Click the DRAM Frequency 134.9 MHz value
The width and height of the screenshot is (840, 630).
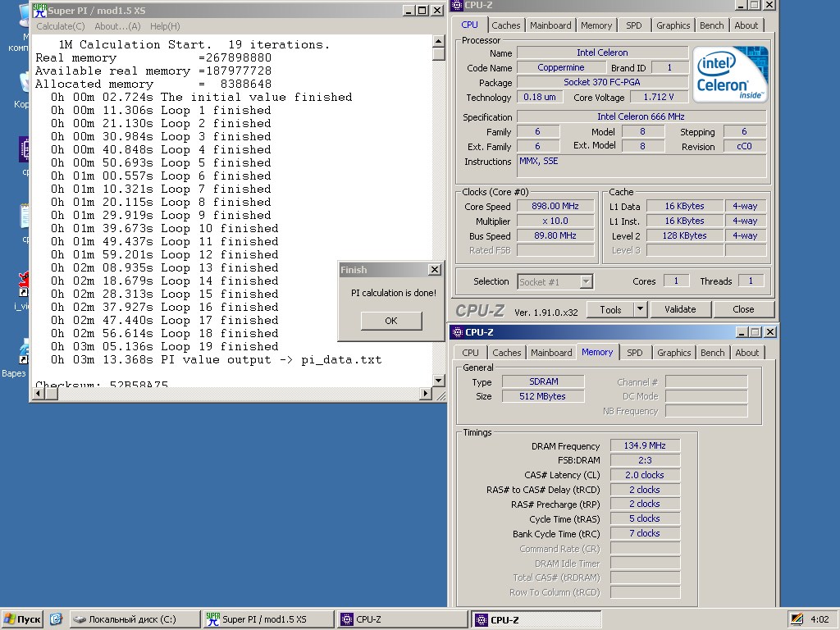pos(645,445)
